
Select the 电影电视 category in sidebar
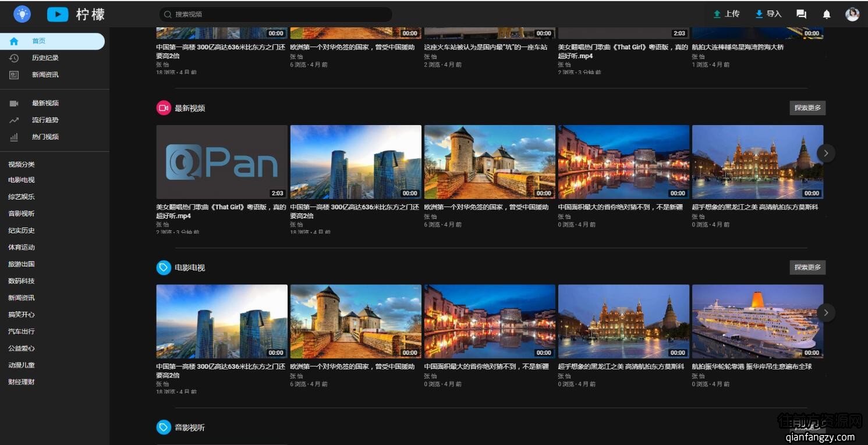click(x=22, y=180)
